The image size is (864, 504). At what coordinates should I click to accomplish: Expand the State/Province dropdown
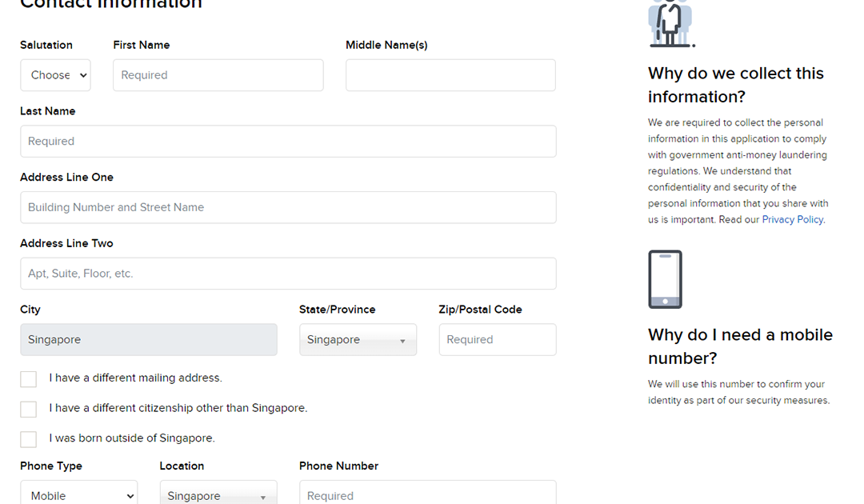[358, 340]
